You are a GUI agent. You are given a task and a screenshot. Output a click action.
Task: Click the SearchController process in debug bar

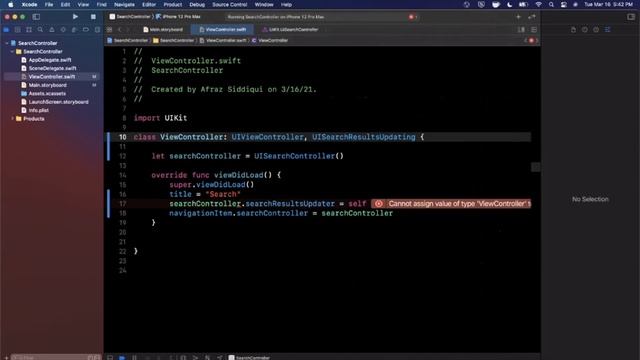click(249, 358)
